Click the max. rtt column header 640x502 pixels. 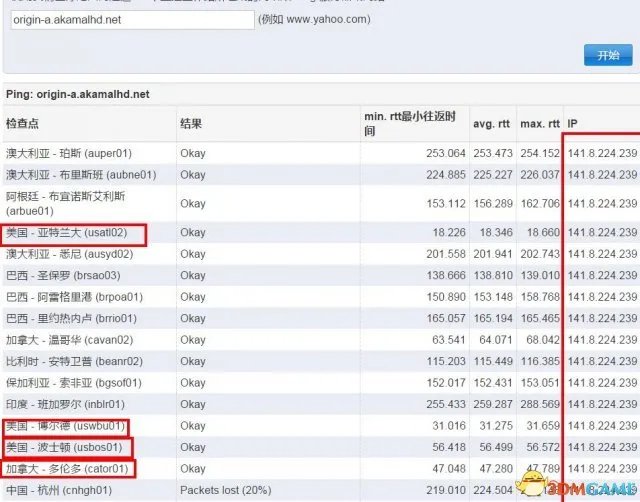point(539,124)
